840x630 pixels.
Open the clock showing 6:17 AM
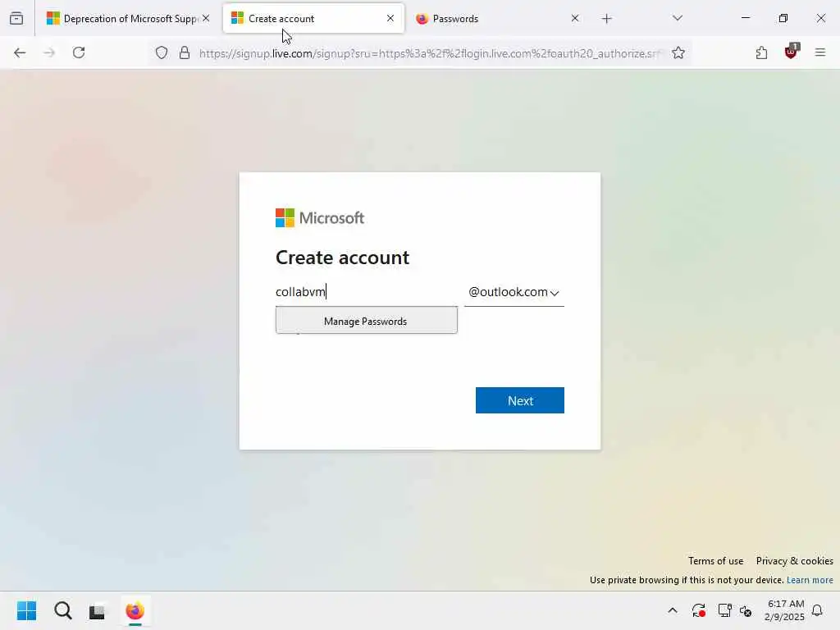click(x=784, y=610)
